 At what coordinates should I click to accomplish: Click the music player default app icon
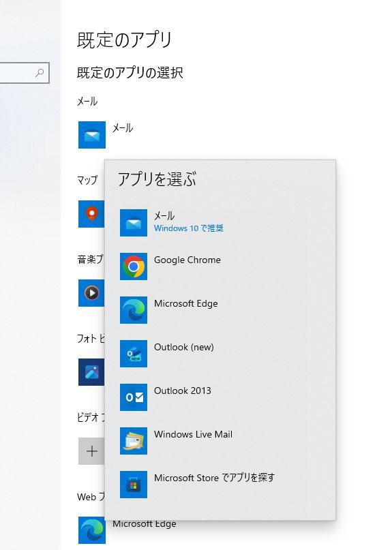click(91, 293)
